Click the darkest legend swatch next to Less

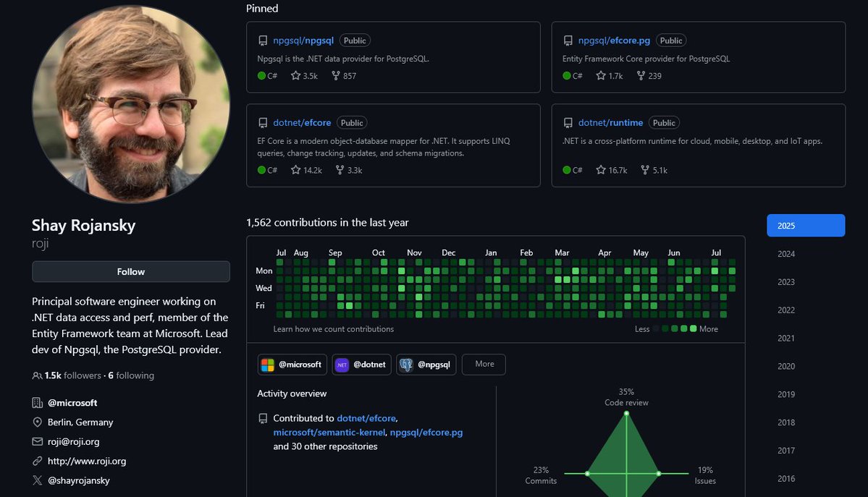656,328
